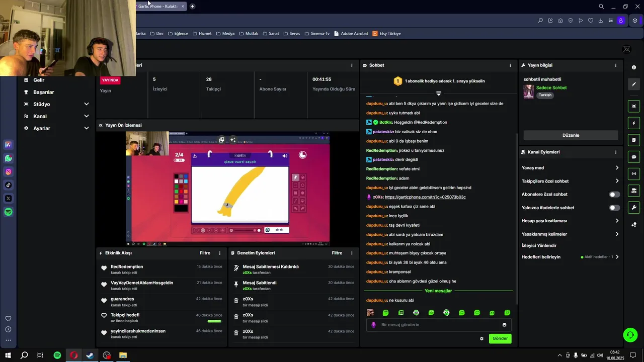Click the purple profile icon in browser toolbar
This screenshot has height=362, width=644.
(x=621, y=21)
